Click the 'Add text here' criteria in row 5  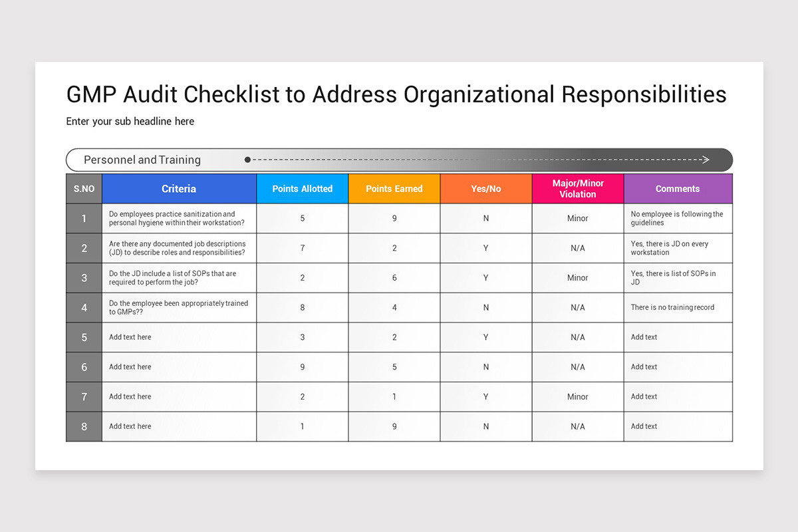coord(130,337)
